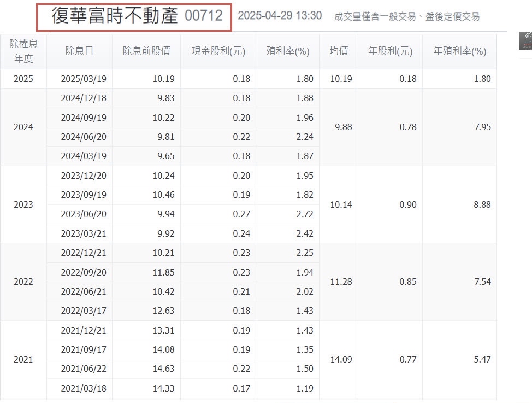Image resolution: width=532 pixels, height=403 pixels.
Task: Click the 0.24 cash dividend value
Action: point(241,233)
